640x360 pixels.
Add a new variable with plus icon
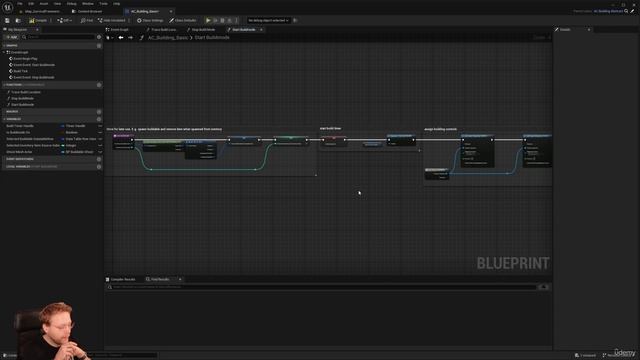click(99, 119)
